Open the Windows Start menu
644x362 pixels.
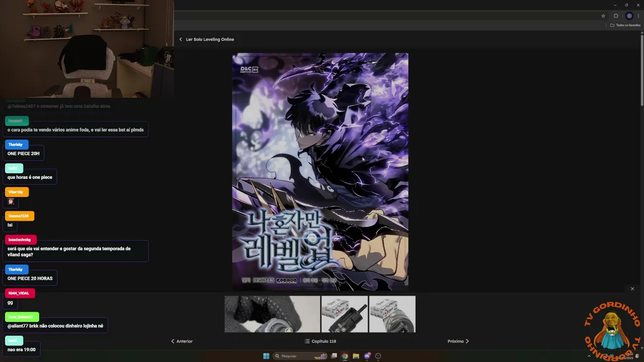[266, 356]
